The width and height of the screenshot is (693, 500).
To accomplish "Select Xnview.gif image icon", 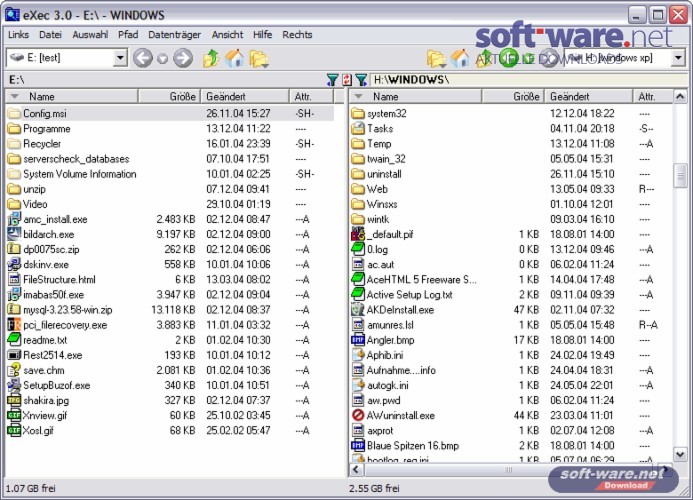I will tap(14, 416).
